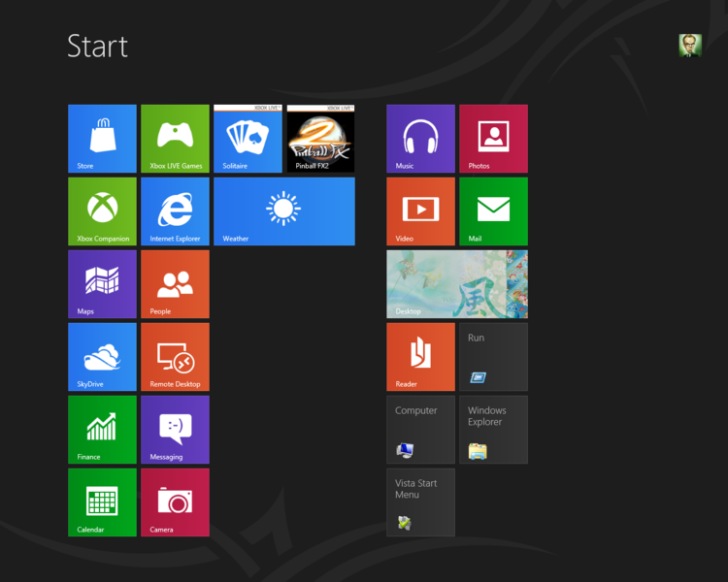Screen dimensions: 728x582
Task: Open the Calendar tile
Action: point(102,502)
